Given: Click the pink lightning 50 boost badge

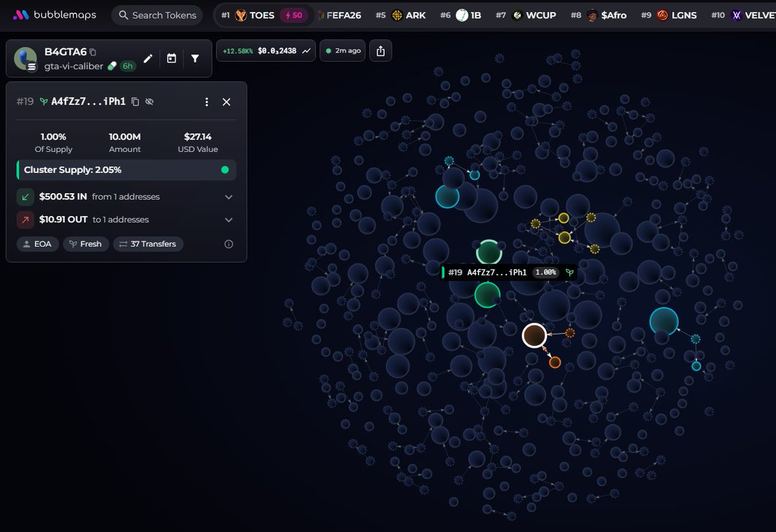Looking at the screenshot, I should coord(293,15).
